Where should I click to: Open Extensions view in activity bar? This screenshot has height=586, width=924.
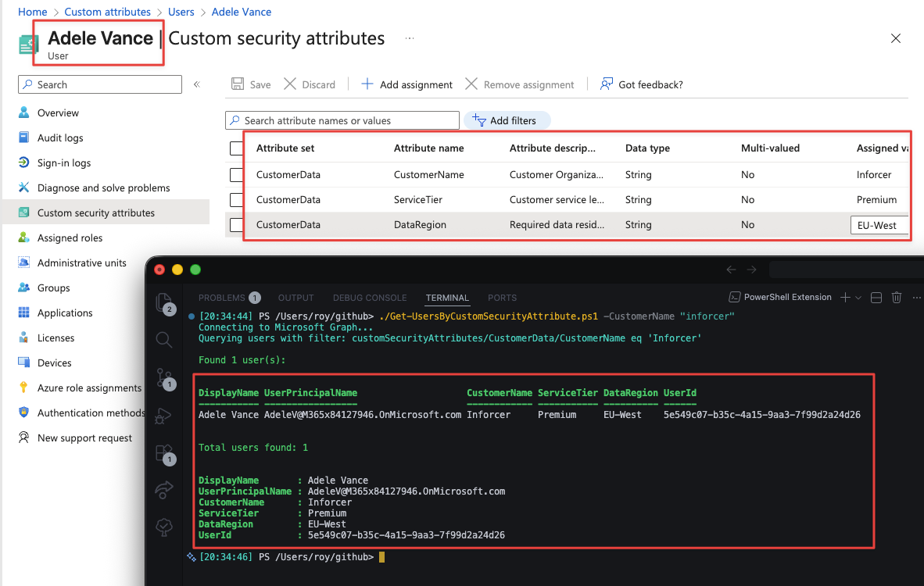tap(163, 452)
